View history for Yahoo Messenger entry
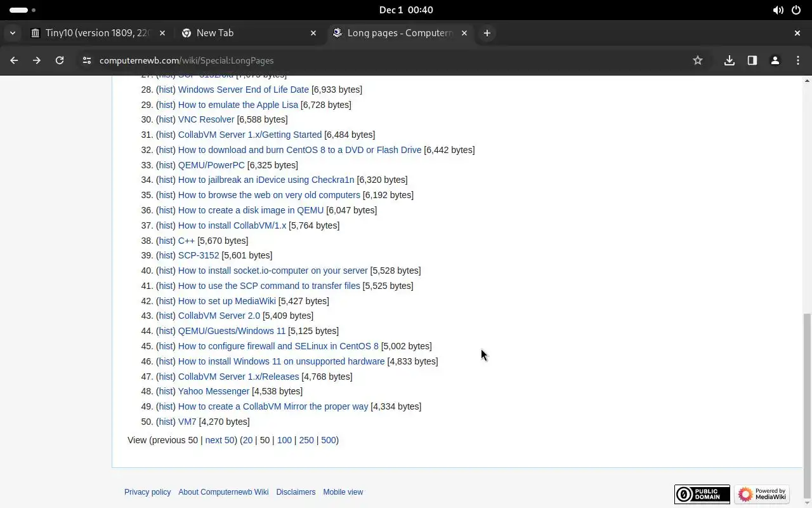812x508 pixels. (x=166, y=391)
